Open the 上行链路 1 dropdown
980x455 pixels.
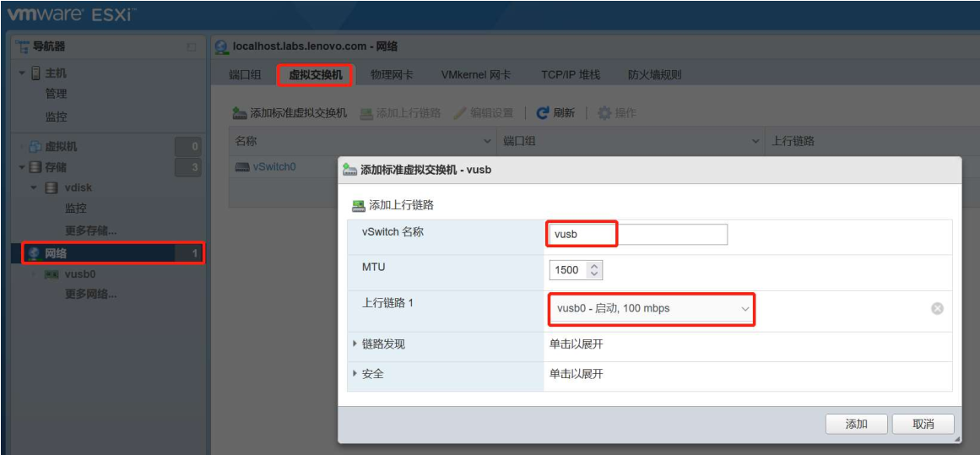[652, 309]
